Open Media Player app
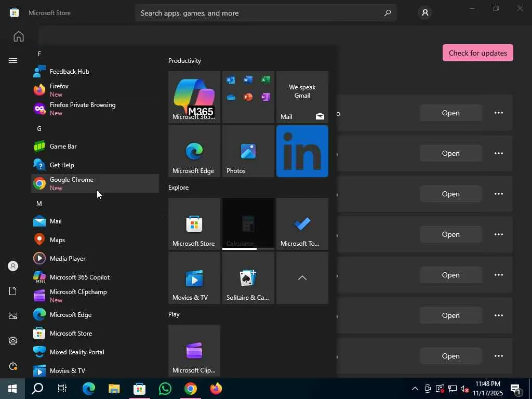This screenshot has height=399, width=532. 95,259
